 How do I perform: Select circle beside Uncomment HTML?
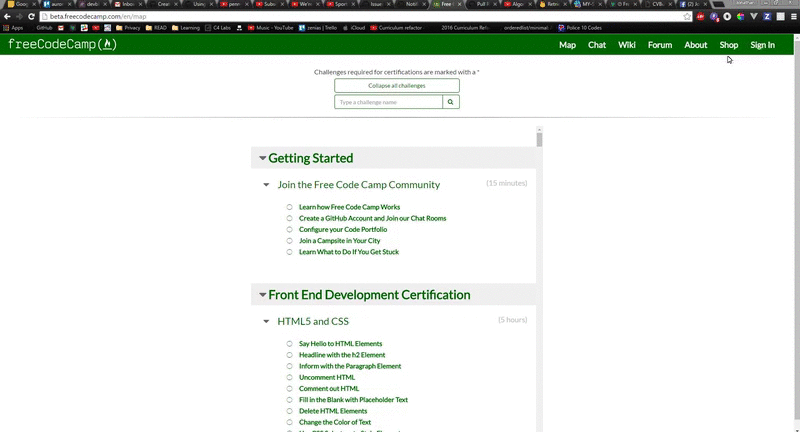(x=289, y=377)
